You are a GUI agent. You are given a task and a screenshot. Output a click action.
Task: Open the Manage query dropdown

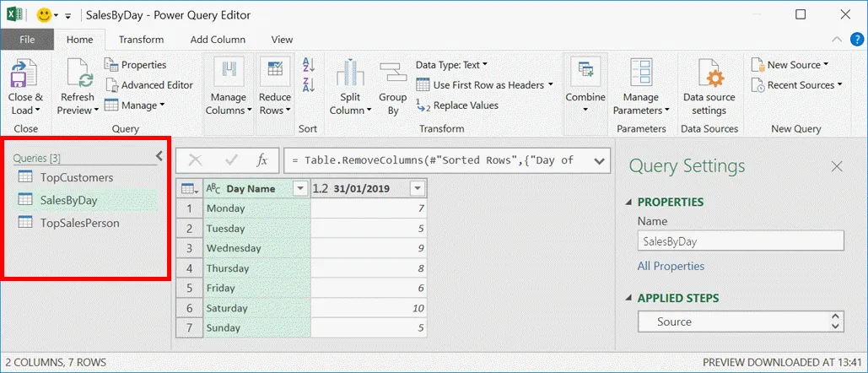point(135,105)
